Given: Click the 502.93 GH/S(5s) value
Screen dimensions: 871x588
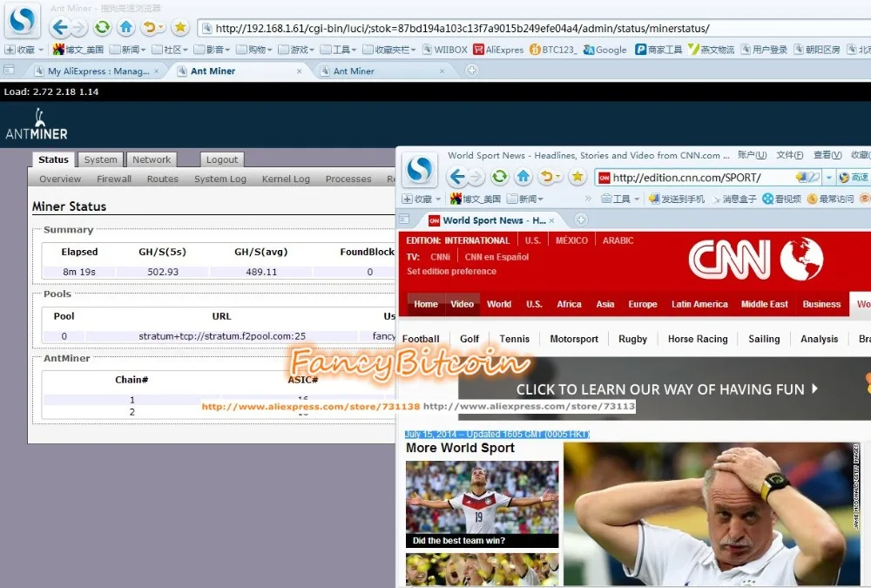Looking at the screenshot, I should coord(163,272).
